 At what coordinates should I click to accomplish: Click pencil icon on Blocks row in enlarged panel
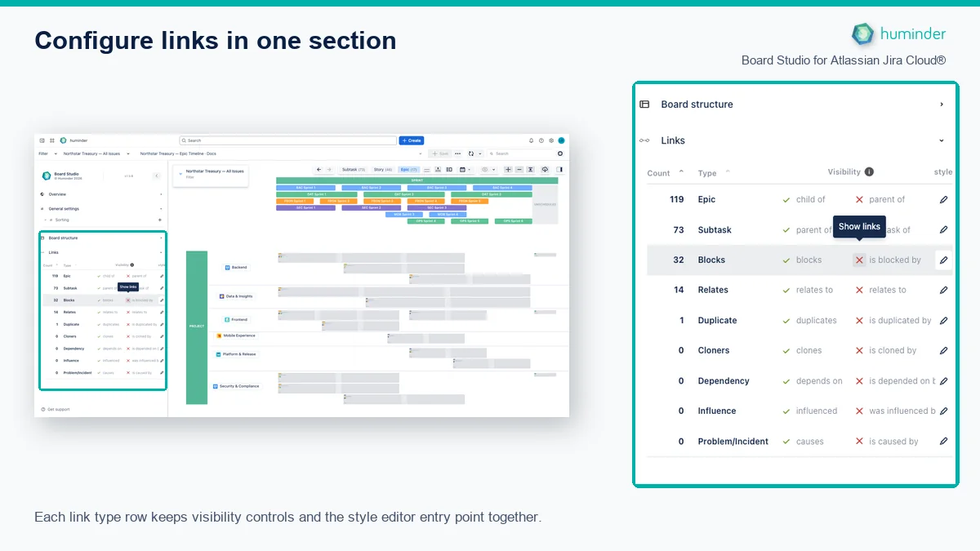(x=943, y=260)
